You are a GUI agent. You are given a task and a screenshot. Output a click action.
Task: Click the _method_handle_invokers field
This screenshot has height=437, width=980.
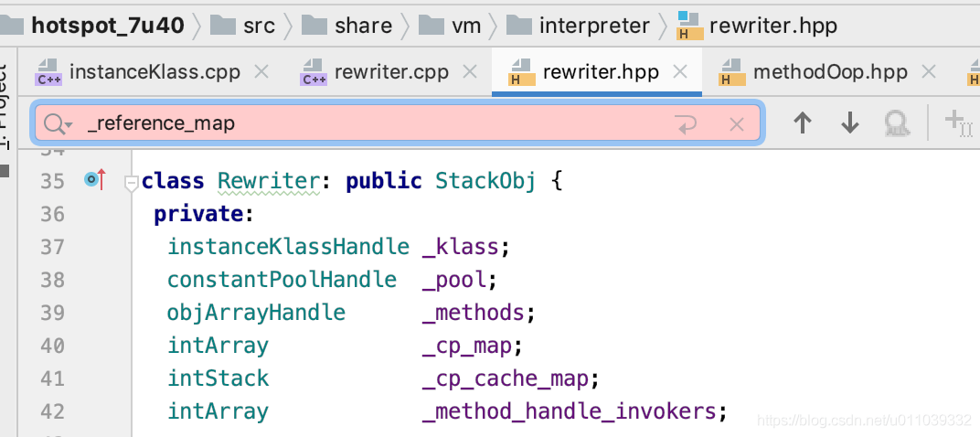[569, 410]
